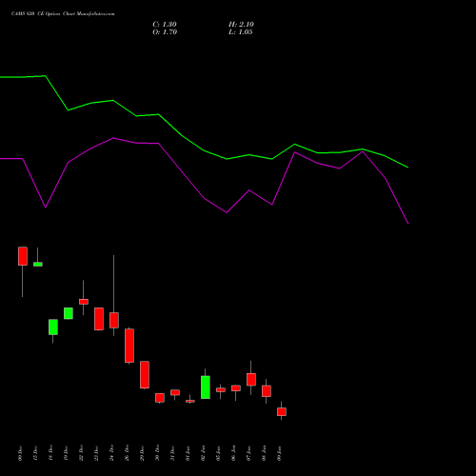
Task: Click the 31 Dec date label
Action: click(x=172, y=453)
